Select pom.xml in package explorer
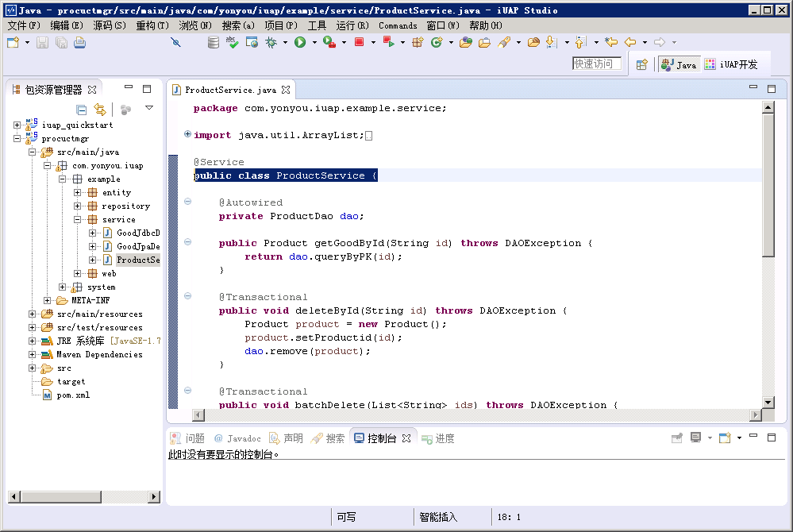The image size is (793, 532). pos(72,395)
